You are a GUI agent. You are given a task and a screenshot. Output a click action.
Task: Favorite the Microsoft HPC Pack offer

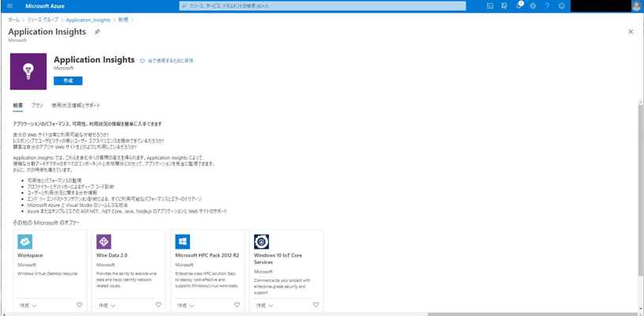[x=237, y=305]
